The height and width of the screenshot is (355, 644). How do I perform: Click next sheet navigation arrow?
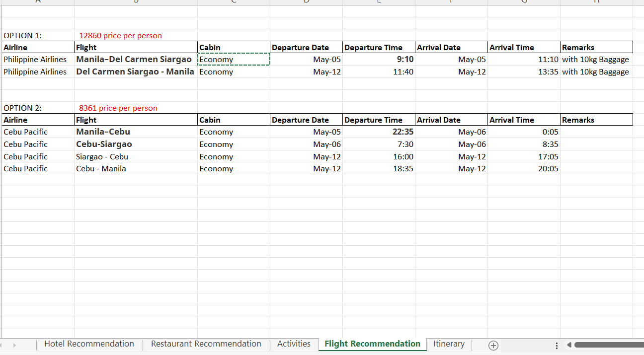pyautogui.click(x=14, y=345)
